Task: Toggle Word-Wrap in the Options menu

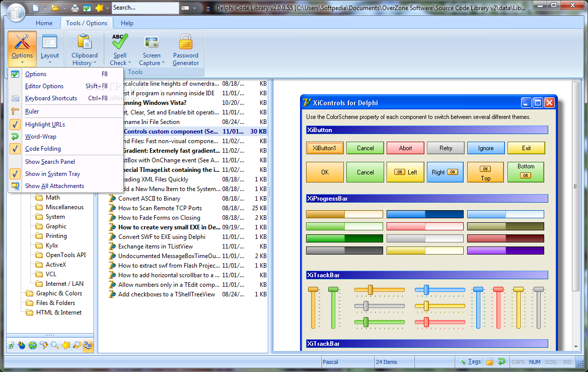Action: [66, 137]
